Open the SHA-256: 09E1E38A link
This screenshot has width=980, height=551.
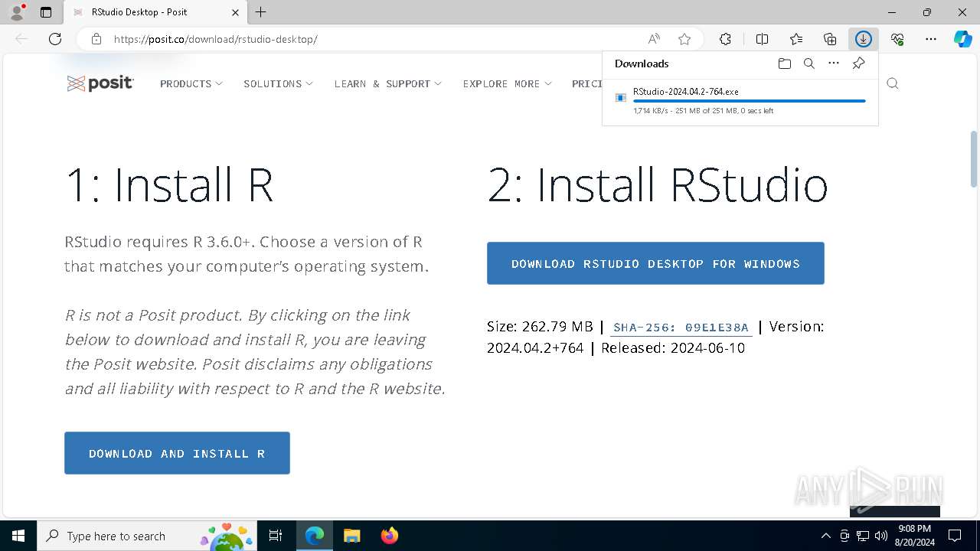pos(681,328)
